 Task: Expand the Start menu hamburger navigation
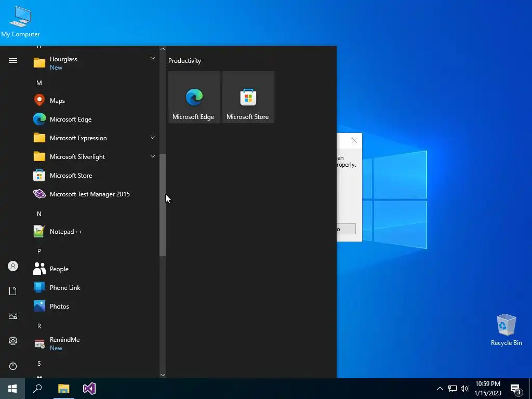13,61
